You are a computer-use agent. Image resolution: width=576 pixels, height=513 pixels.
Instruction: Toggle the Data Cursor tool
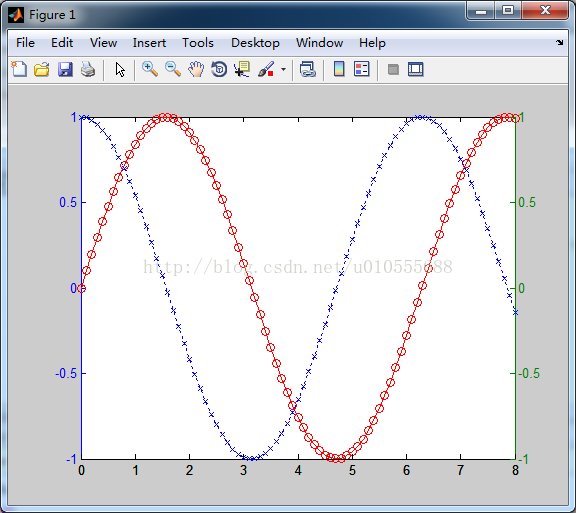[x=242, y=69]
